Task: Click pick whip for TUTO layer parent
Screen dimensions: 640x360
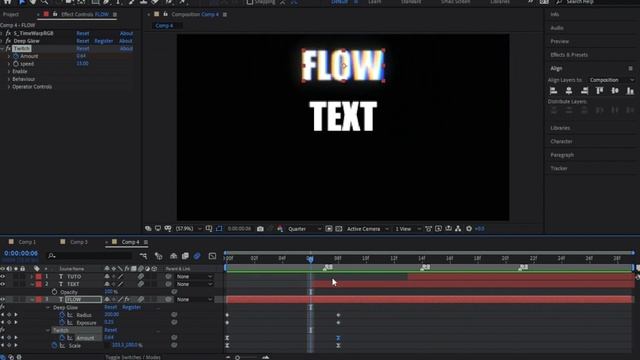Action: pos(169,277)
